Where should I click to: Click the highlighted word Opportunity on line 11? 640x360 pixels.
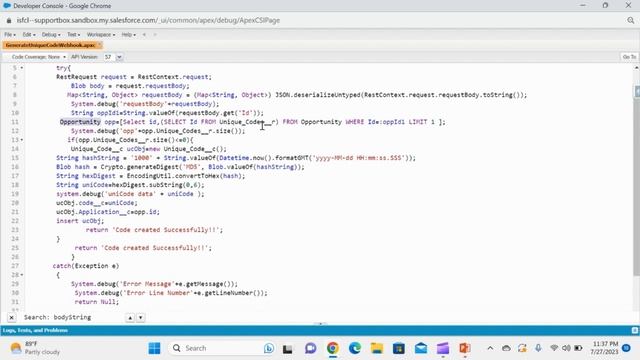pyautogui.click(x=80, y=122)
